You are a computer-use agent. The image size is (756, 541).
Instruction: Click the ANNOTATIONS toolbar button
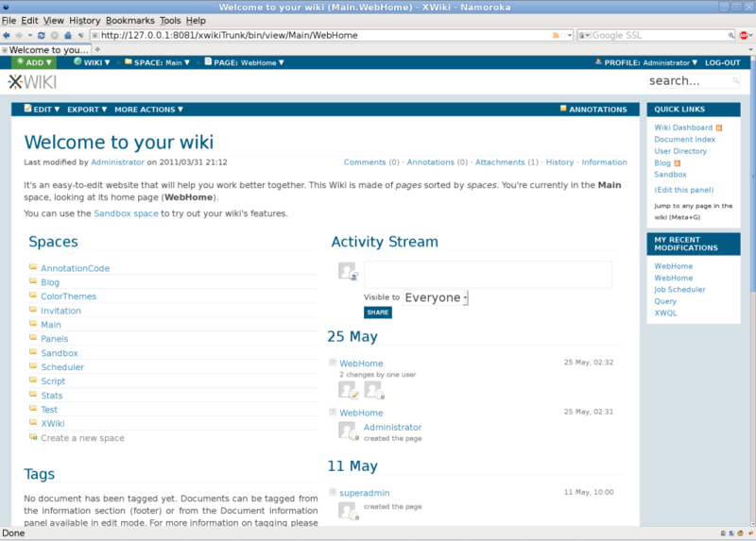593,110
